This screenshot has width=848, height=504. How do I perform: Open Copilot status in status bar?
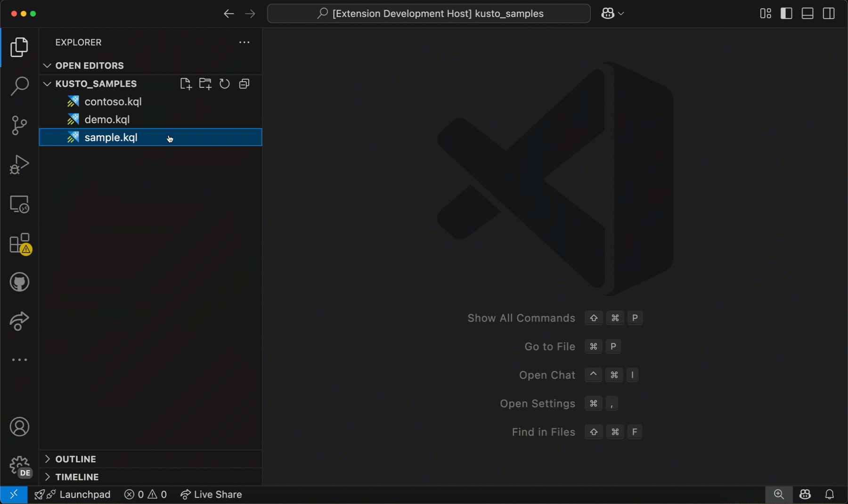(805, 495)
